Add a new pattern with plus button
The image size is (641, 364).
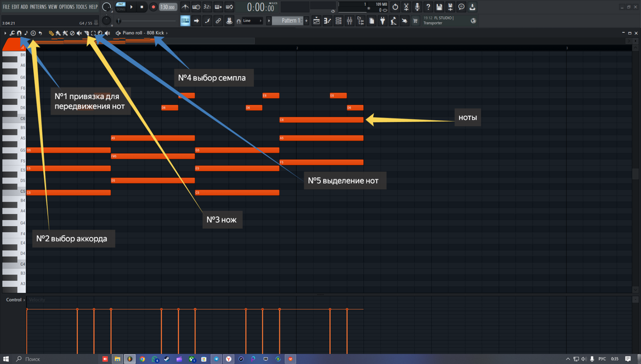306,20
